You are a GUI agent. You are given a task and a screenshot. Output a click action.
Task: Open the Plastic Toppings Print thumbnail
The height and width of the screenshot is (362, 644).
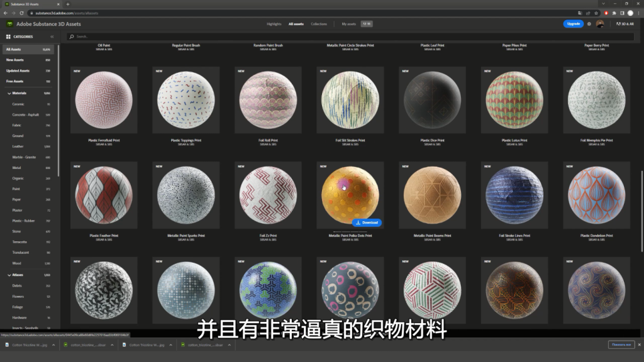[x=186, y=100]
